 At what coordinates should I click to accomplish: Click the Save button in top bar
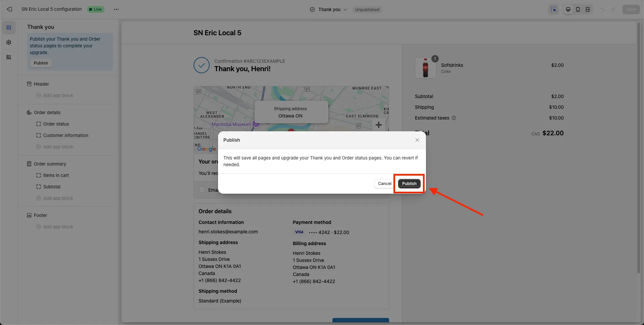coord(631,9)
